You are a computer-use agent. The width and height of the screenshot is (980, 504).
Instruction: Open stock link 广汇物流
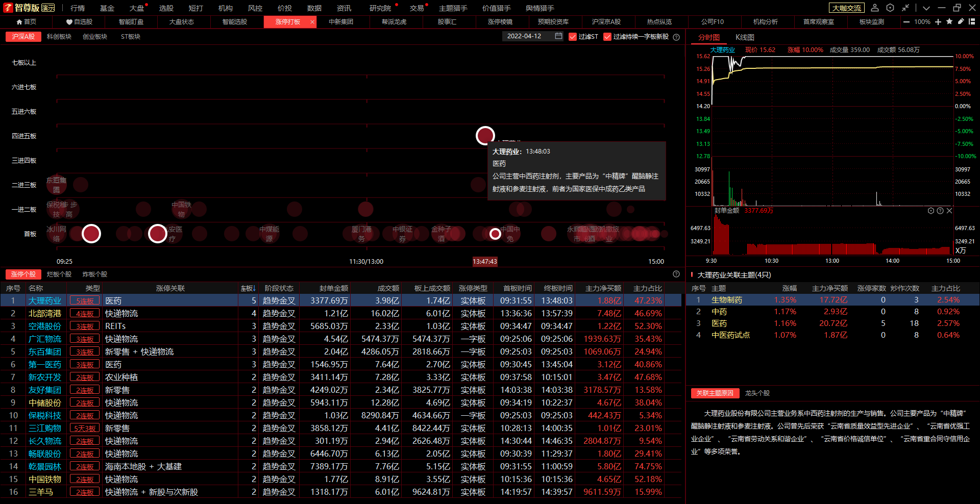[x=45, y=339]
